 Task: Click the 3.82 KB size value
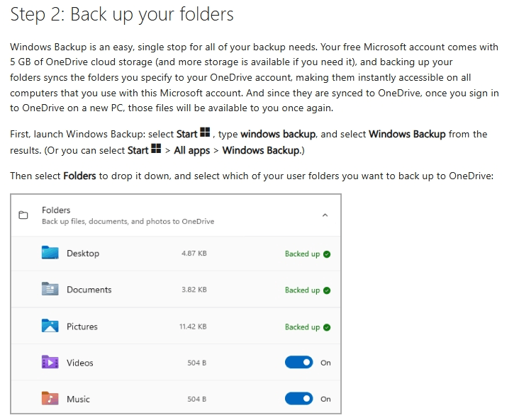coord(194,290)
